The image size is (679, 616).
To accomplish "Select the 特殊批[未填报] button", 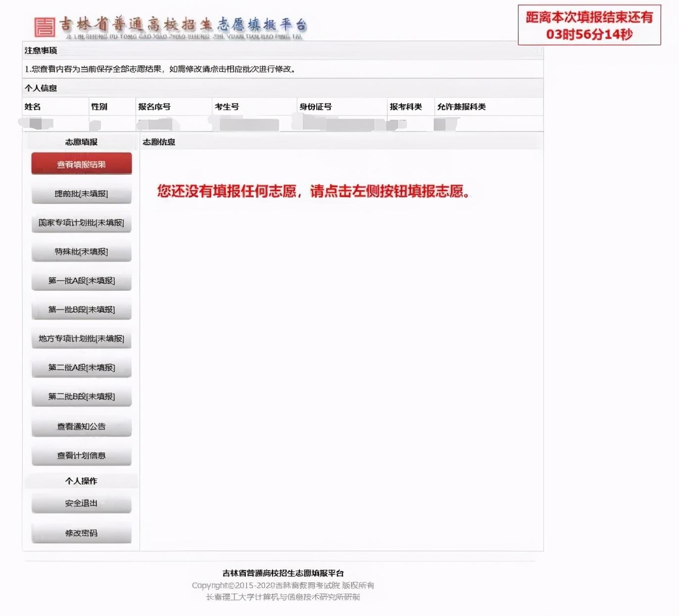I will (82, 252).
